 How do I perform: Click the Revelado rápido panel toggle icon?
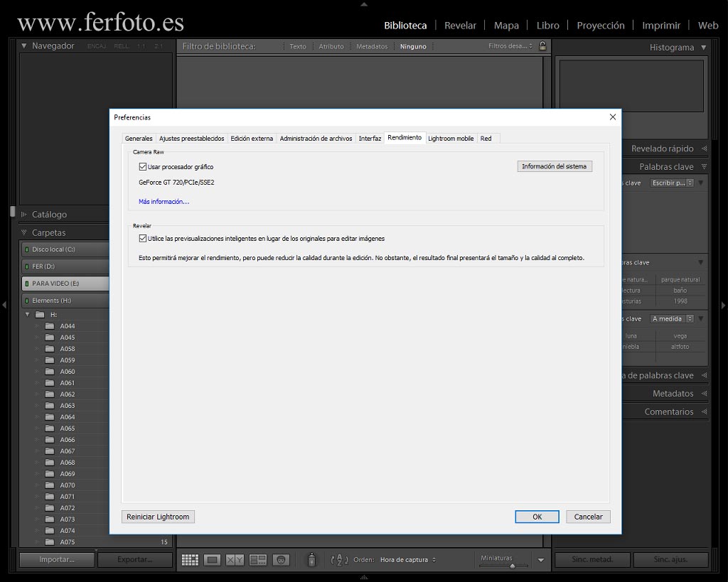click(705, 149)
